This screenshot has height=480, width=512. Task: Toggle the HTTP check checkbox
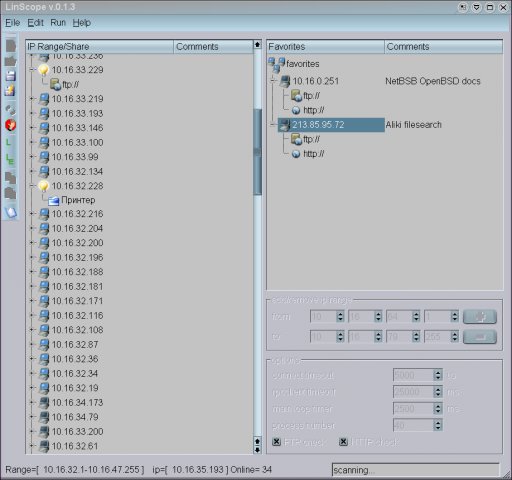coord(343,442)
